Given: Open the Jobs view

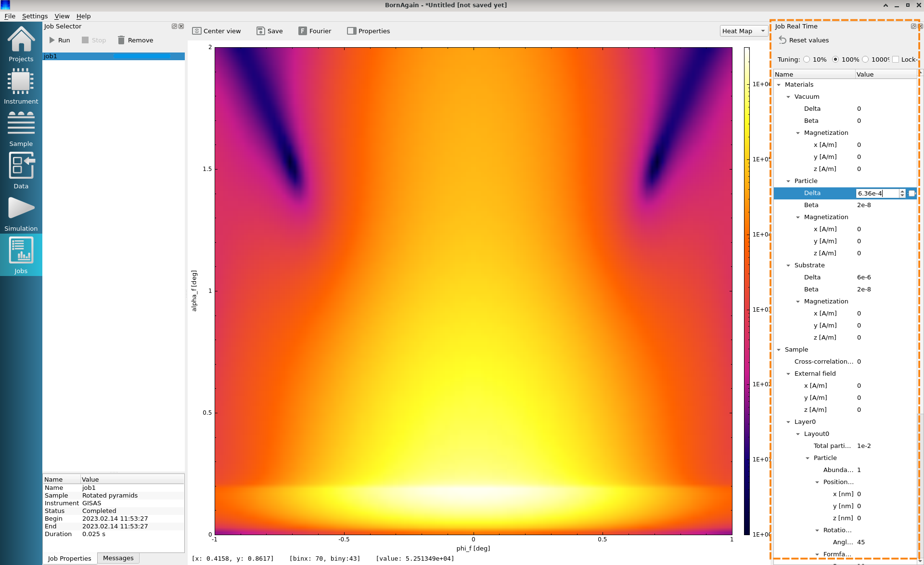Looking at the screenshot, I should (x=21, y=255).
